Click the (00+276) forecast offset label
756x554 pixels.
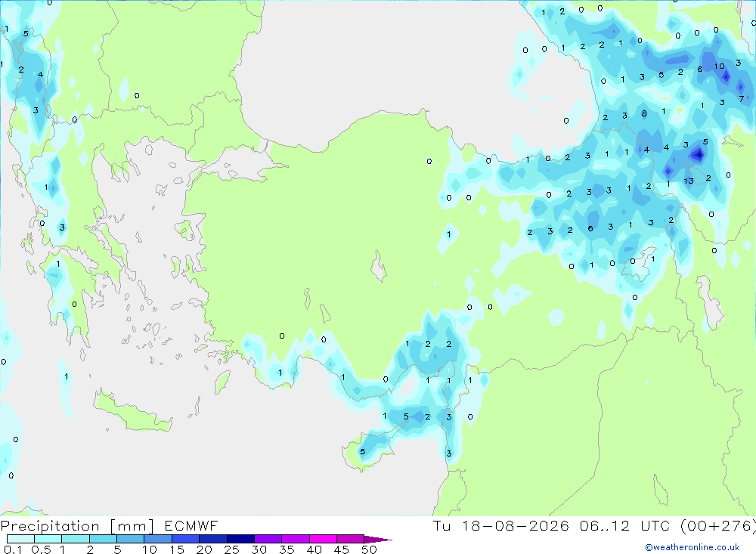tap(717, 525)
